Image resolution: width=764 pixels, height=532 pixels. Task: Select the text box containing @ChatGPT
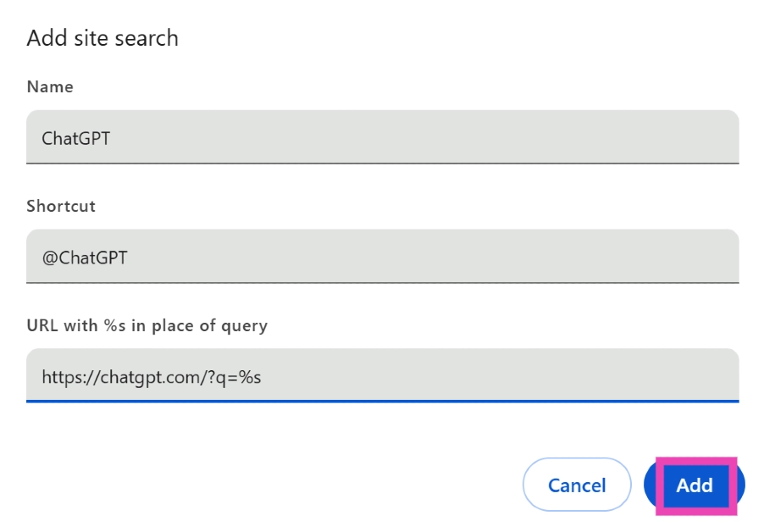click(382, 257)
